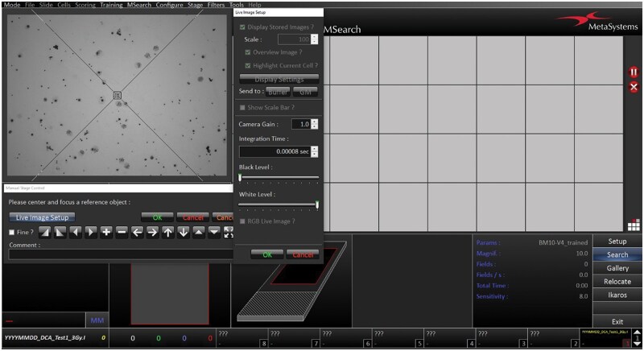Click the fullscreen expand arrows icon

click(x=229, y=233)
